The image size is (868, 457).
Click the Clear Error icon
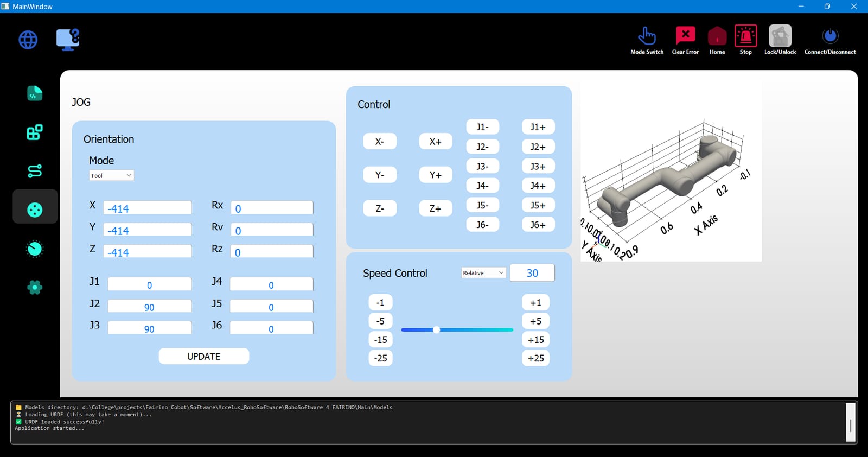click(685, 36)
